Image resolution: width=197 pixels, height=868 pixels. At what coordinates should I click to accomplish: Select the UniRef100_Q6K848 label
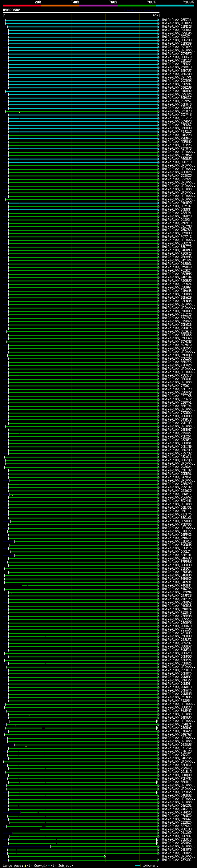176,104
